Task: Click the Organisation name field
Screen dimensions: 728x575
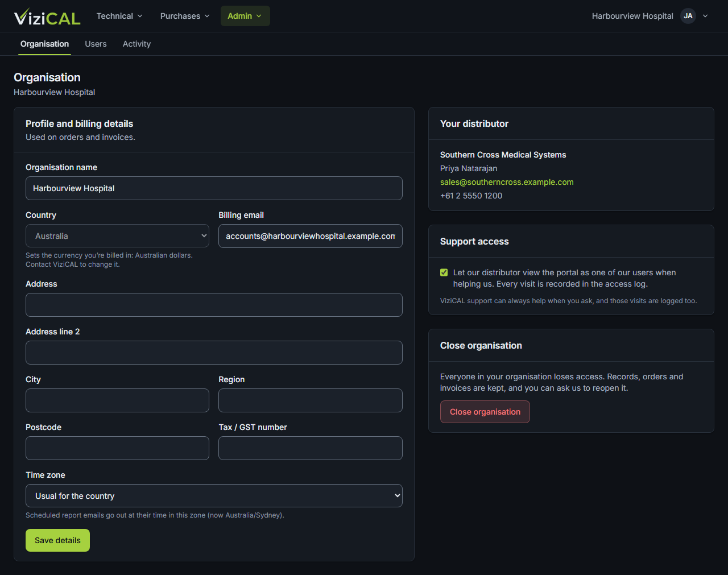Action: pos(214,188)
